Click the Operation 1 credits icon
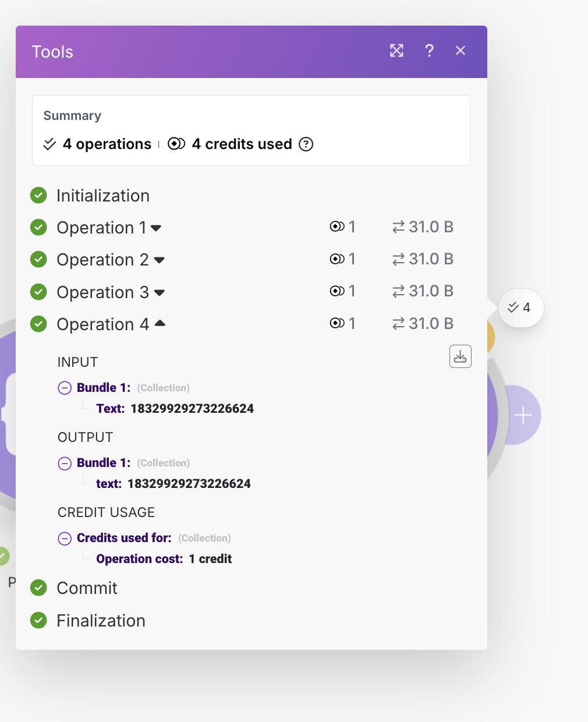 tap(337, 226)
